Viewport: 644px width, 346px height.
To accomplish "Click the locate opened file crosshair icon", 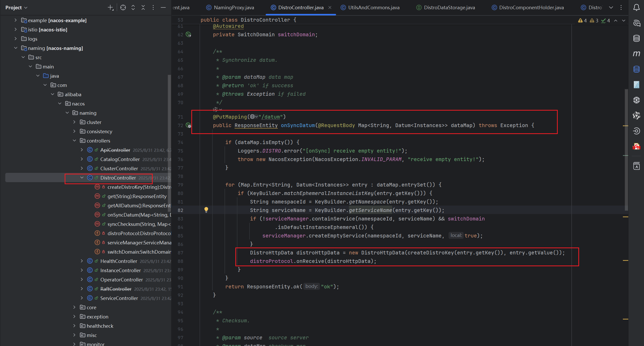I will click(x=123, y=7).
